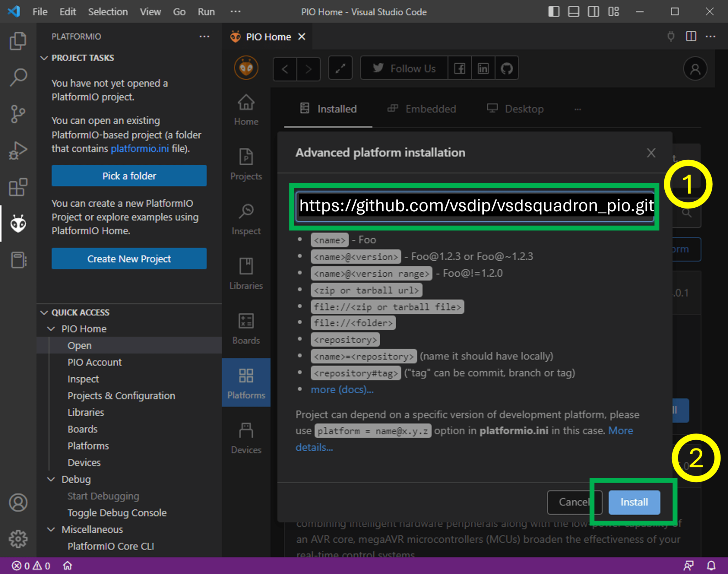
Task: Toggle the secondary side bar layout icon
Action: (593, 12)
